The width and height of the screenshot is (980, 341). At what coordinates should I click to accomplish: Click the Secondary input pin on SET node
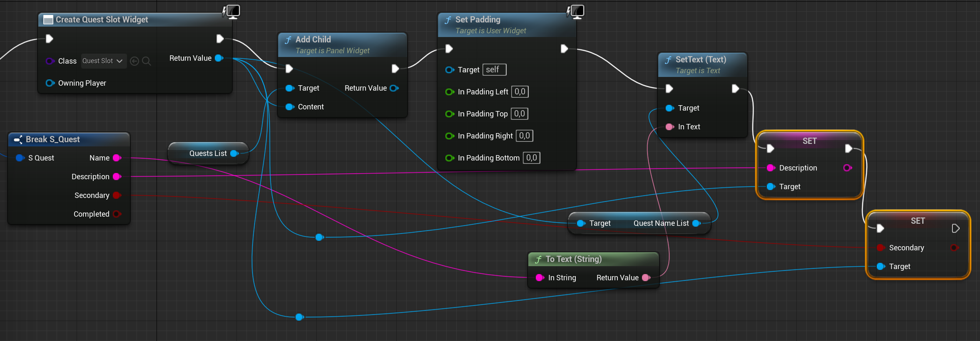[x=881, y=248]
